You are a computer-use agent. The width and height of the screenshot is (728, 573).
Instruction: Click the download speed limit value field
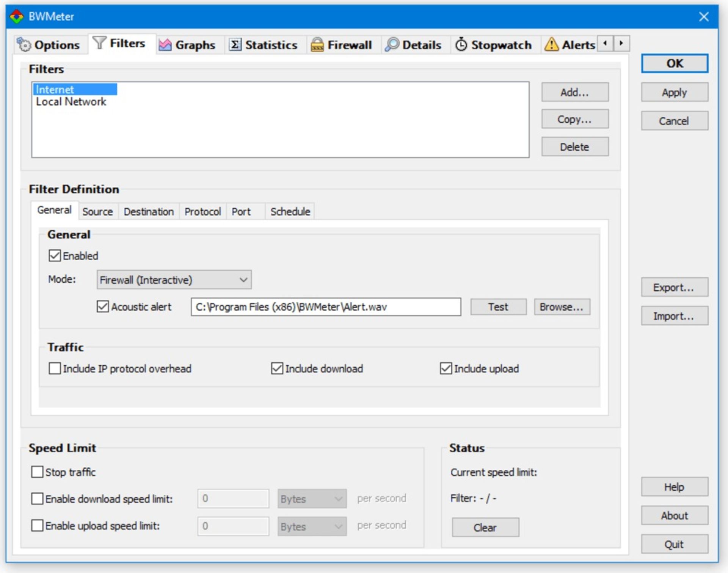coord(233,499)
